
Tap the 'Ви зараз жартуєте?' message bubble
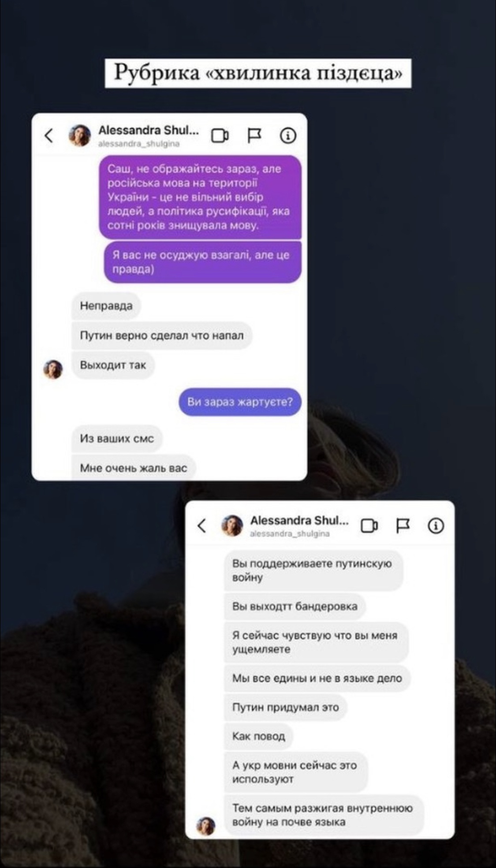240,402
